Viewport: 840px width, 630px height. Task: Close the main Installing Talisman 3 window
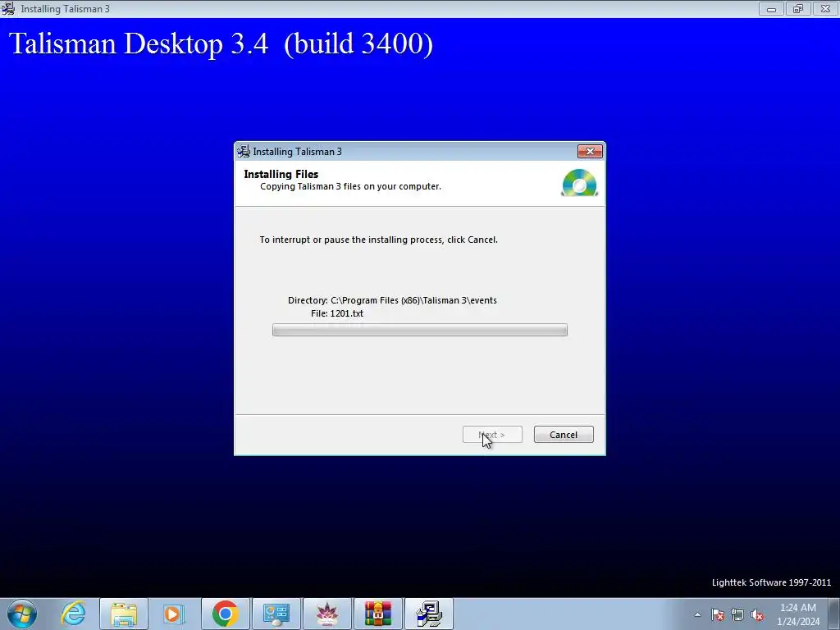[x=825, y=8]
